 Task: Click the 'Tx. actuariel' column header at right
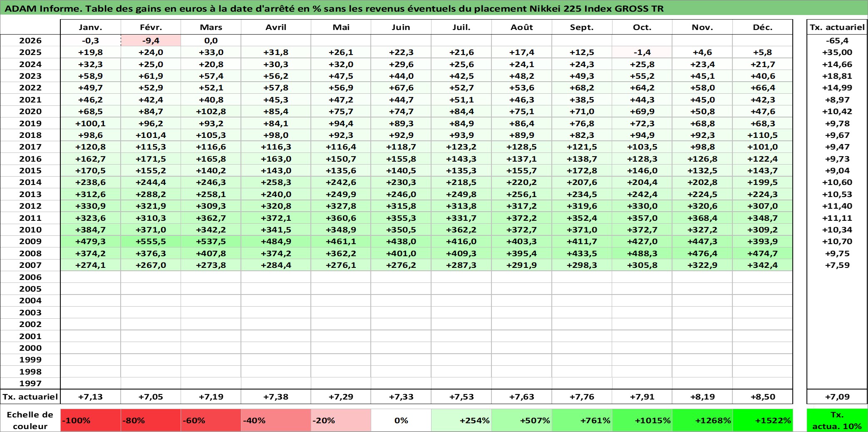(837, 27)
